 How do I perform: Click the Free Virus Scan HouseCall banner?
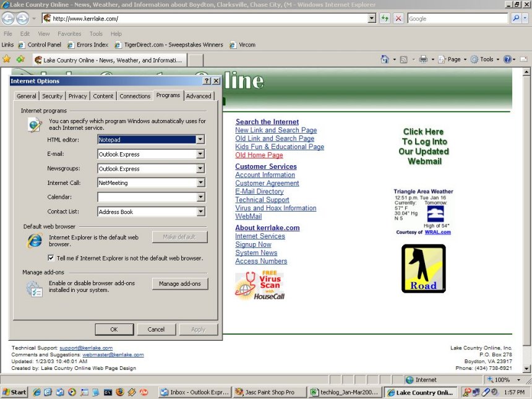pos(260,285)
